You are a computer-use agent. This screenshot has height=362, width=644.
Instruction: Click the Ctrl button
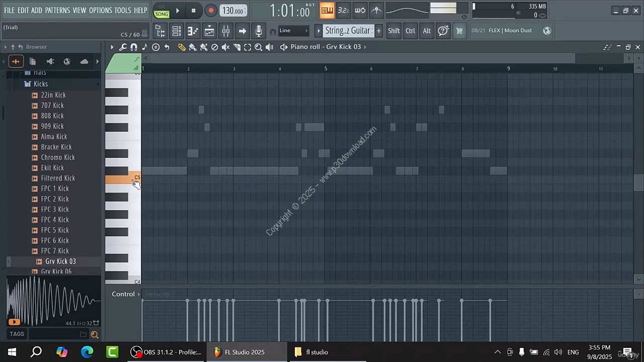[x=411, y=31]
